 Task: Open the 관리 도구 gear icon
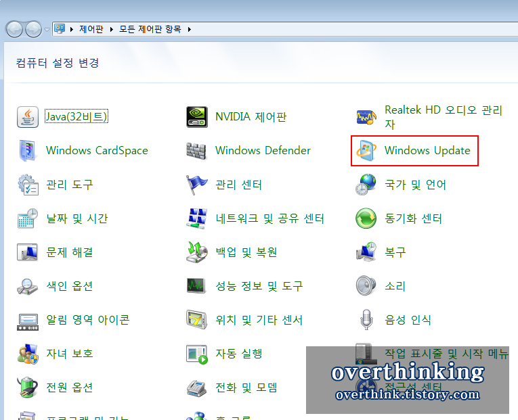(x=28, y=185)
